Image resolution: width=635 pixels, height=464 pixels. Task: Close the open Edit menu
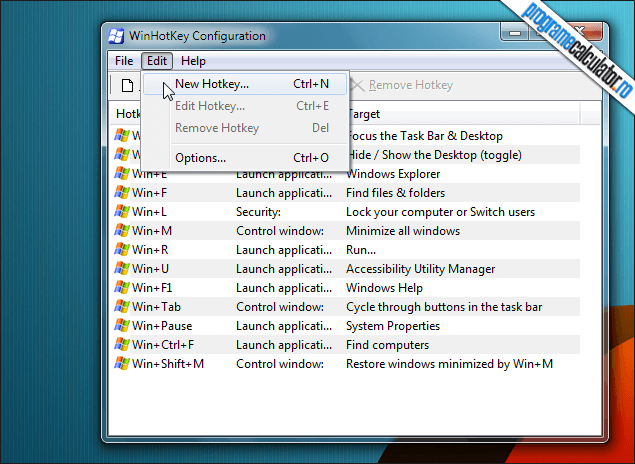point(157,61)
